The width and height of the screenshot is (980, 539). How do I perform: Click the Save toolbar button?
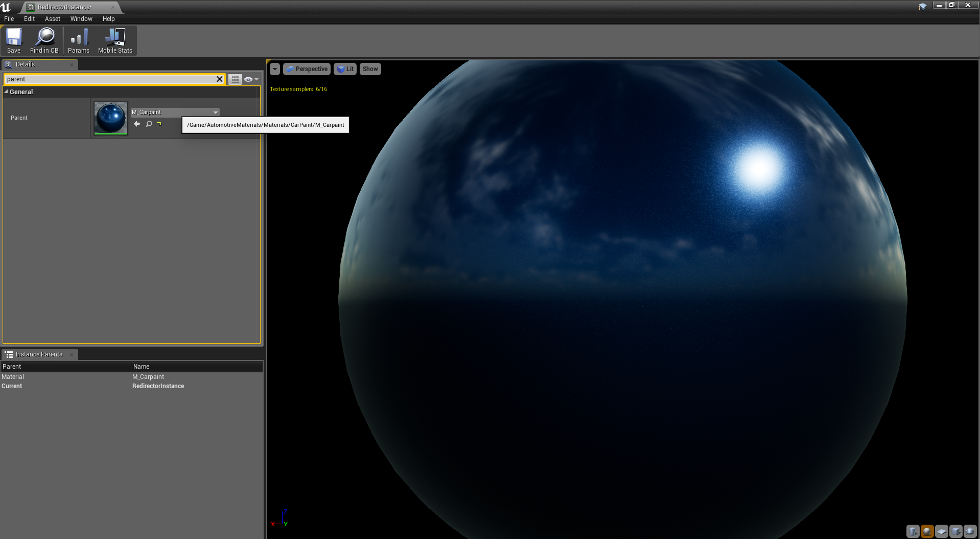(14, 41)
